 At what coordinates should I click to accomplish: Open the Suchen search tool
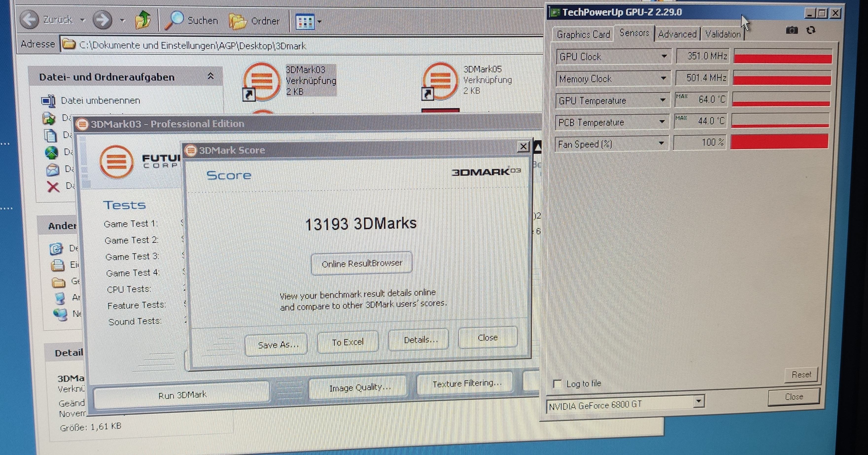[x=191, y=20]
